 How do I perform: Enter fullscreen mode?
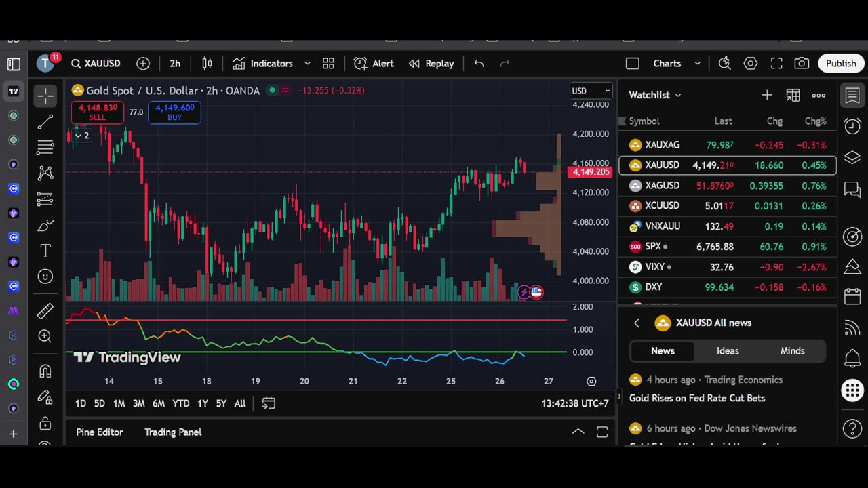point(776,64)
